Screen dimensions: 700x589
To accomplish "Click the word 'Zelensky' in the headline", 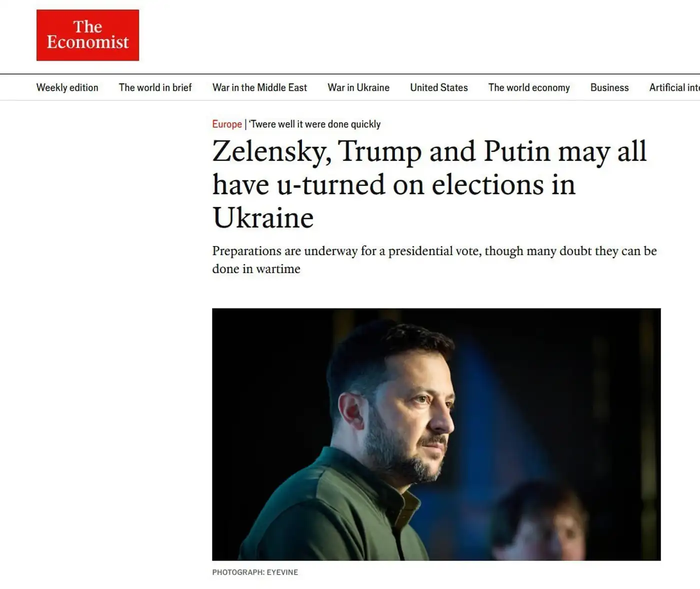I will pos(271,151).
